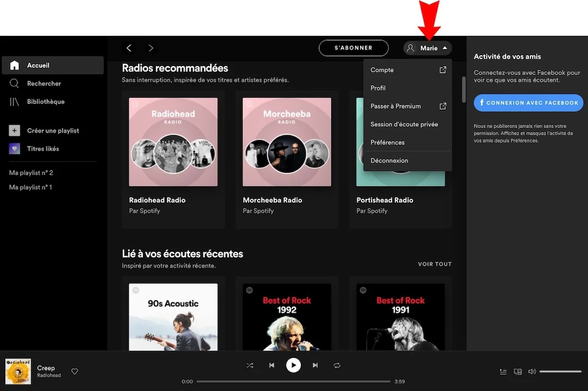Choose Passer à Premium menu entry
The image size is (588, 391).
408,106
